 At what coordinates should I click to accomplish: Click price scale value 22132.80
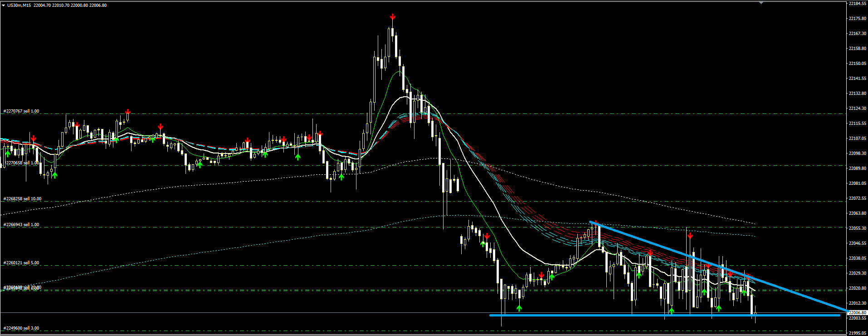(x=858, y=94)
